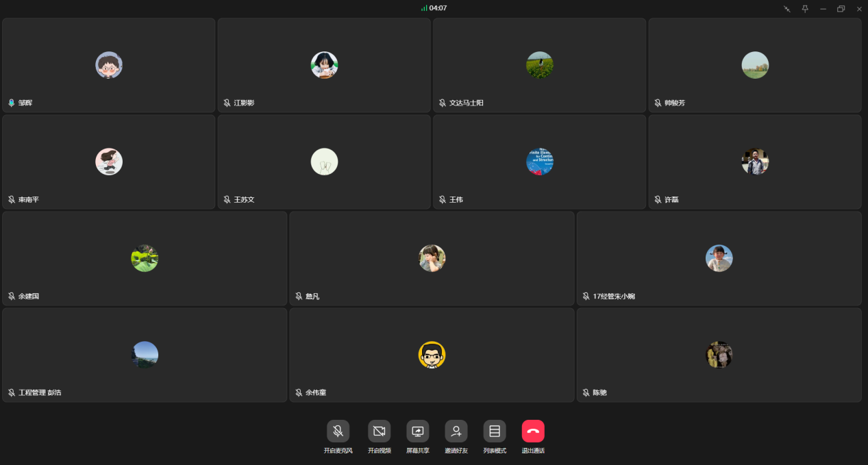The image size is (868, 465).
Task: Select 王伟's blue book avatar
Action: (539, 162)
